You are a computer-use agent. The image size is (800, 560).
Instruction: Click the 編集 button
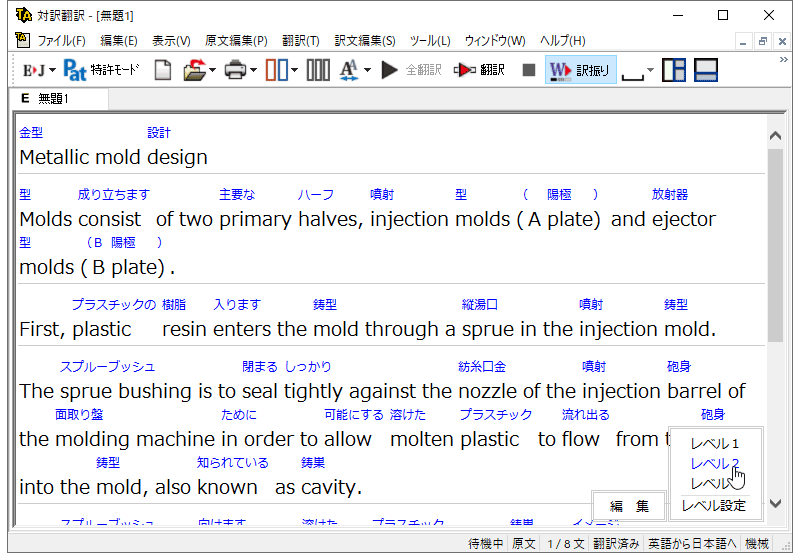pos(629,506)
